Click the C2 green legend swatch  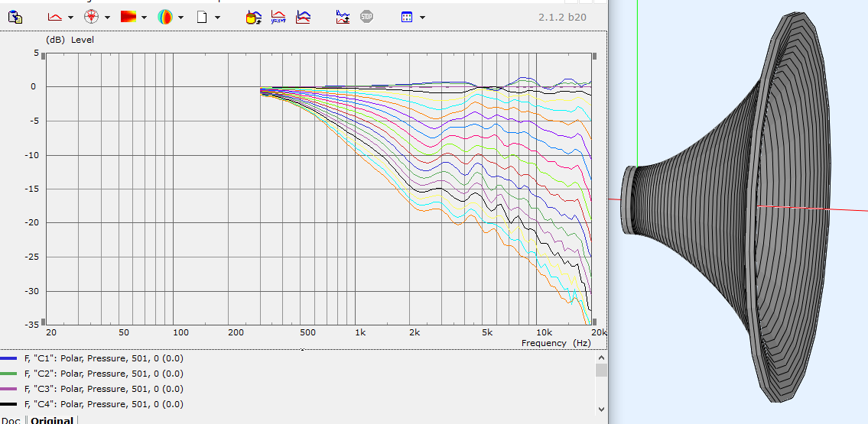tap(8, 374)
